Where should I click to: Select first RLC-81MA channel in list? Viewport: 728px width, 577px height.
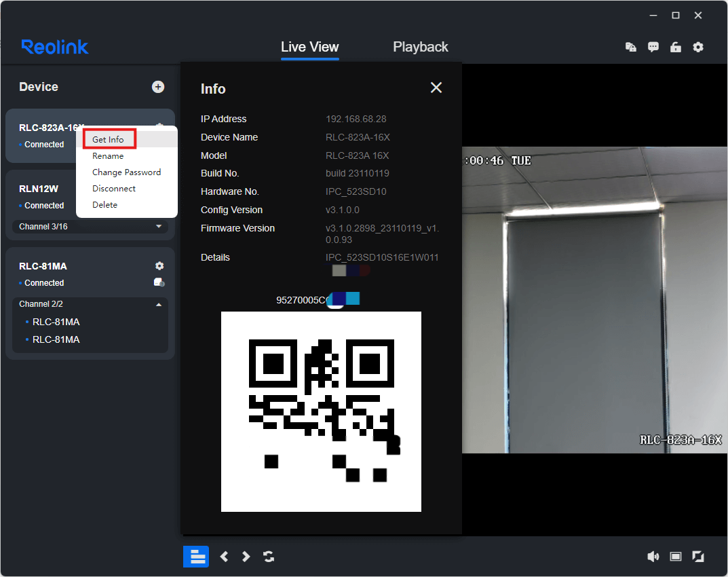(56, 322)
